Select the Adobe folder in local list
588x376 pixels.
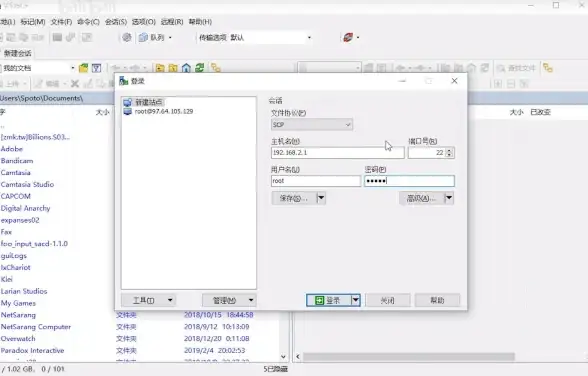click(12, 149)
